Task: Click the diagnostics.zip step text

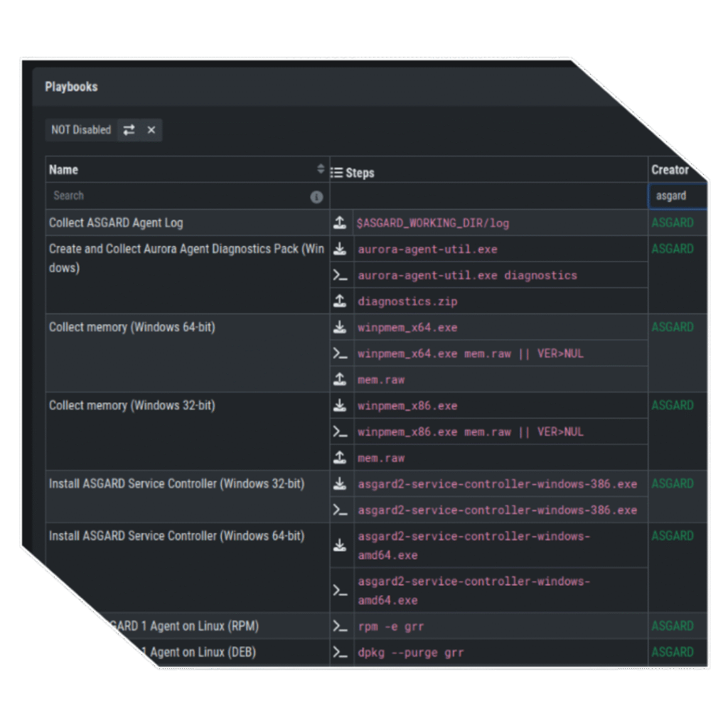Action: [407, 301]
